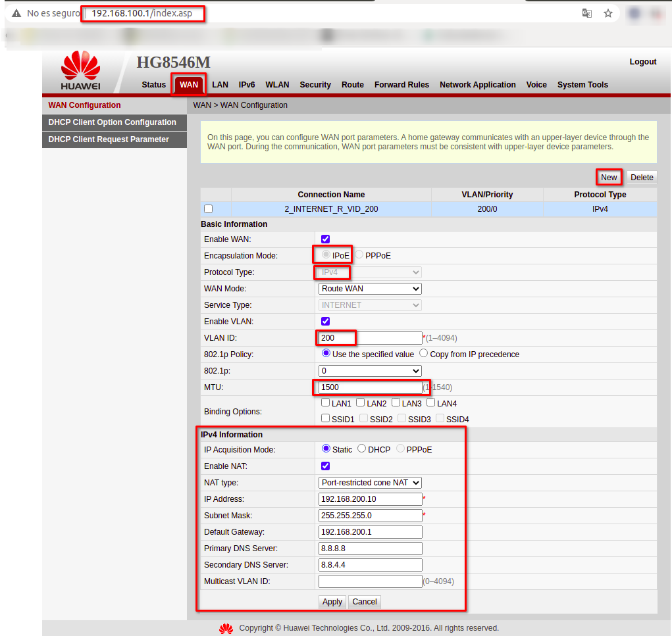Click the bookmark star in the browser toolbar

pos(607,12)
